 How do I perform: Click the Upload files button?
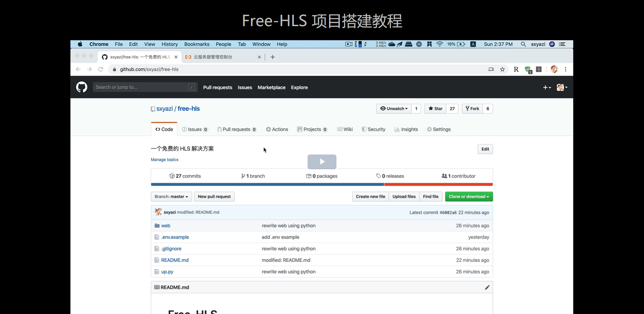[x=404, y=196]
